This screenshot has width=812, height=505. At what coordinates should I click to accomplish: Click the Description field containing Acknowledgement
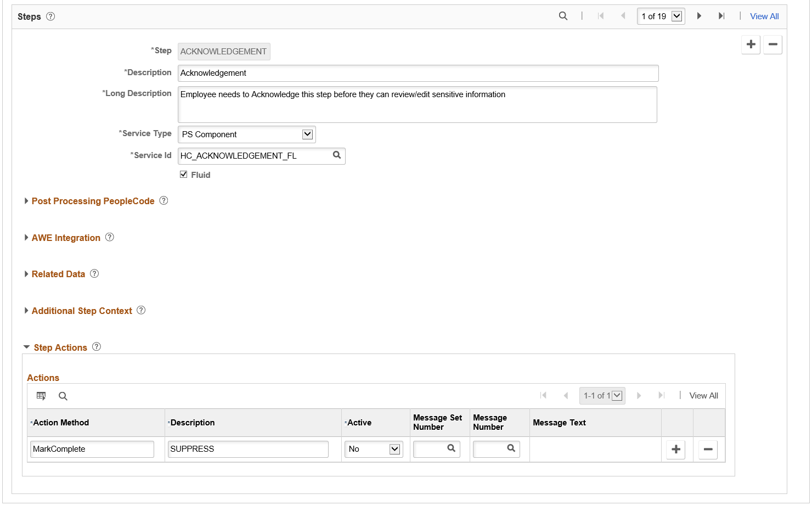(x=418, y=73)
